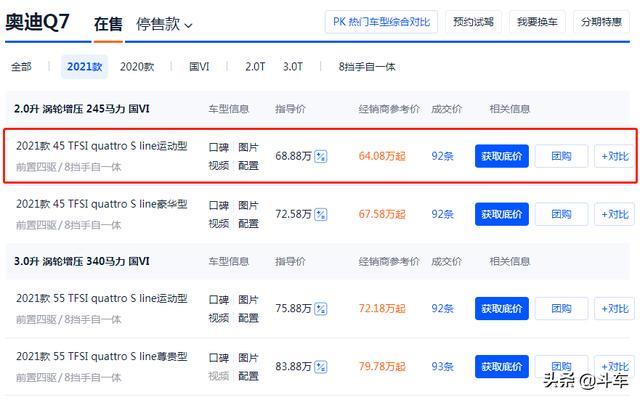
Task: Click 3.0升 涡轮增压 340马力 国VI heading
Action: (x=82, y=261)
